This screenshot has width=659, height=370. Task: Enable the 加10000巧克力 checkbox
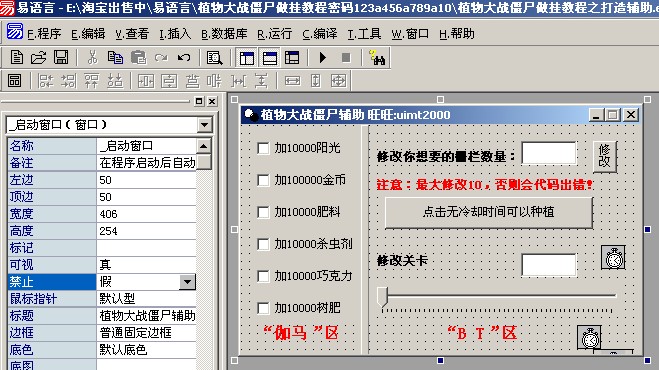click(263, 276)
